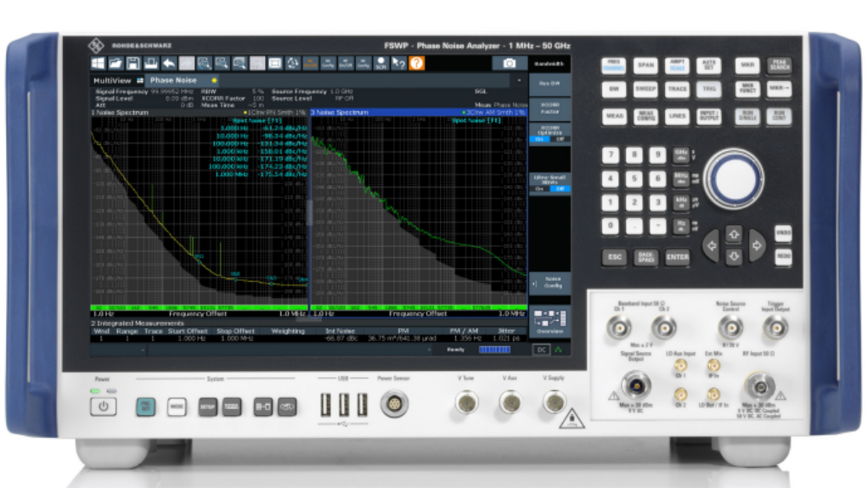Tap the left arrow navigation key

tap(712, 245)
